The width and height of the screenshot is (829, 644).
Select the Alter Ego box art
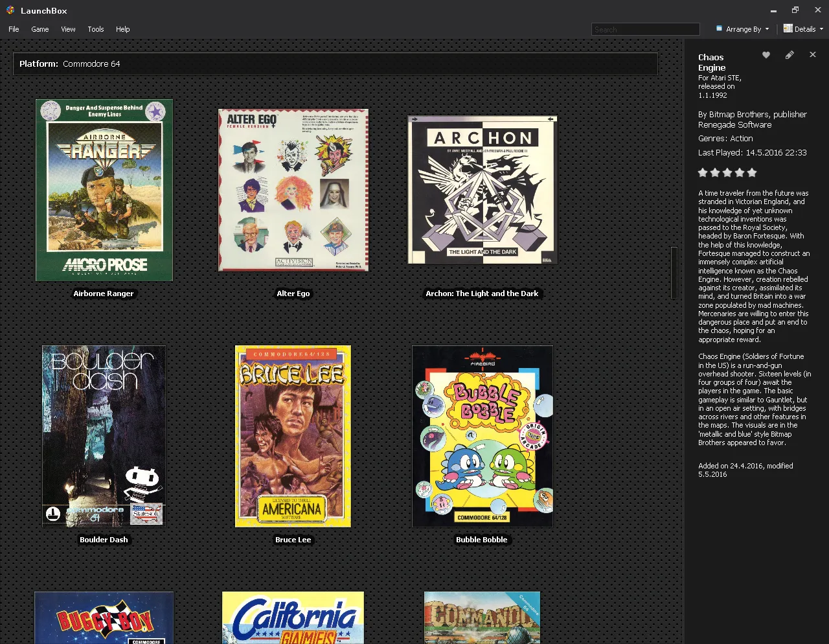click(x=293, y=190)
